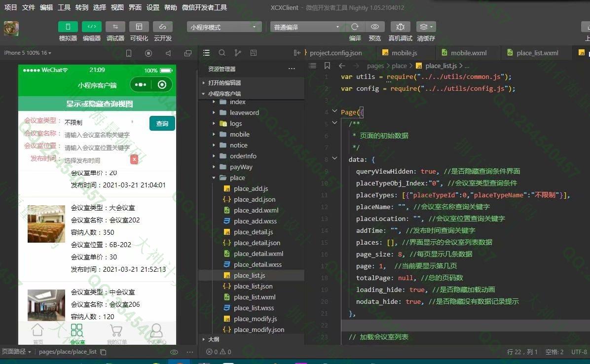Image resolution: width=590 pixels, height=364 pixels.
Task: Click the split editor layout icon
Action: coord(254,53)
